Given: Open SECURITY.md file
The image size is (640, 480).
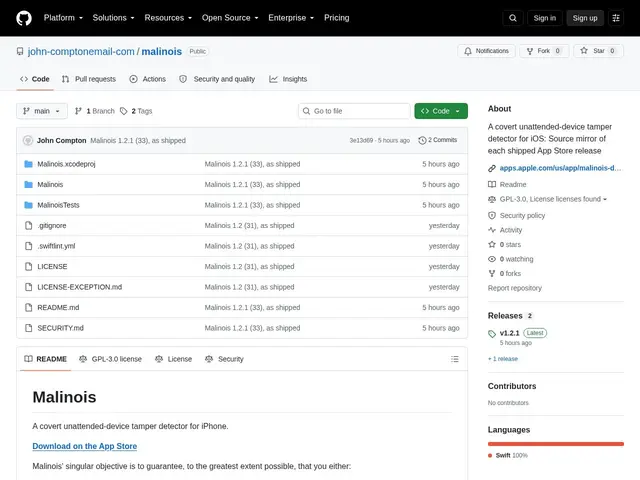Looking at the screenshot, I should 60,328.
